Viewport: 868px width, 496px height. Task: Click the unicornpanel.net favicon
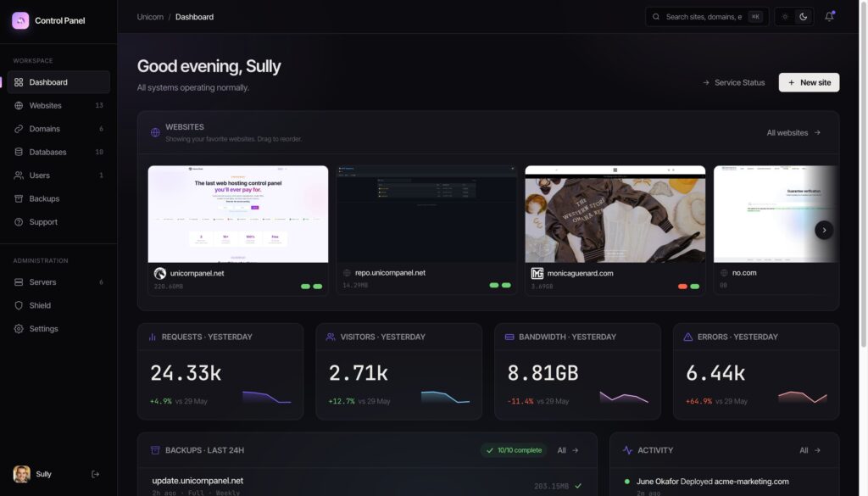[160, 273]
